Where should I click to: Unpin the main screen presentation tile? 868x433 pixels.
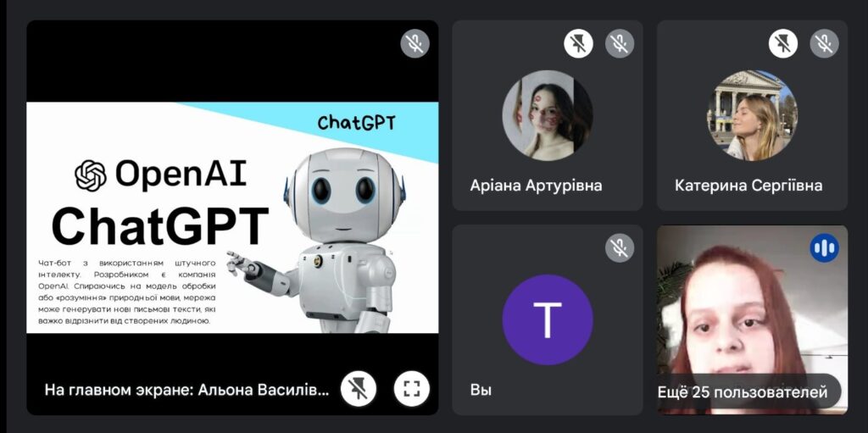coord(359,389)
